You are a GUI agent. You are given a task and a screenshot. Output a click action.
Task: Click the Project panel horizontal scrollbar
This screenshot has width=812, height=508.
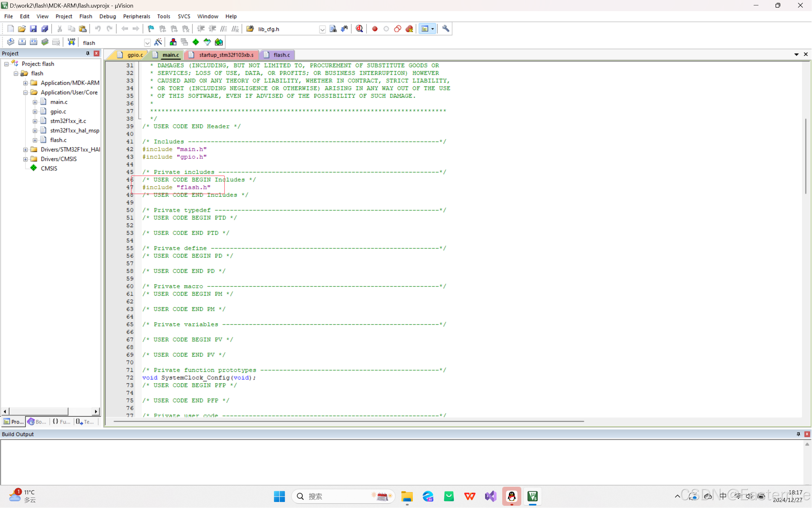[x=39, y=411]
